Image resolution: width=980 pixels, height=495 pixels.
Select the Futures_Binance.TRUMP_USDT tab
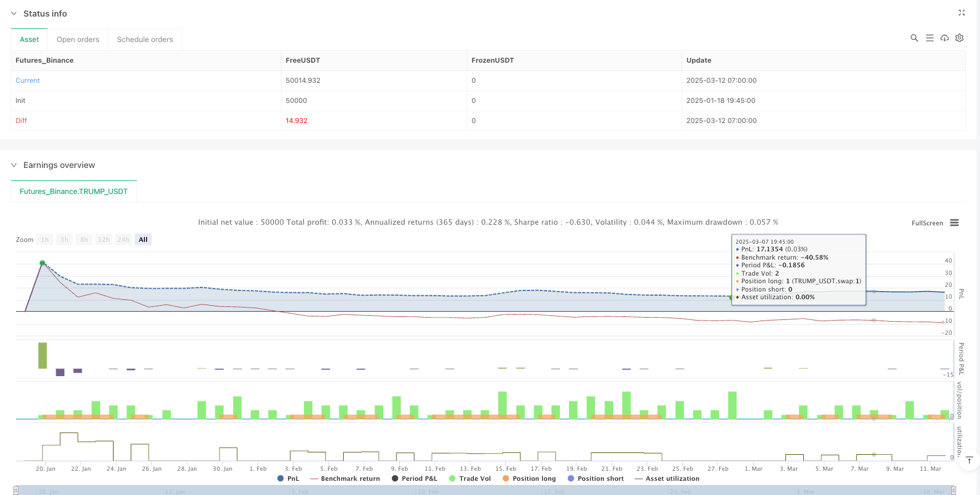pyautogui.click(x=73, y=192)
